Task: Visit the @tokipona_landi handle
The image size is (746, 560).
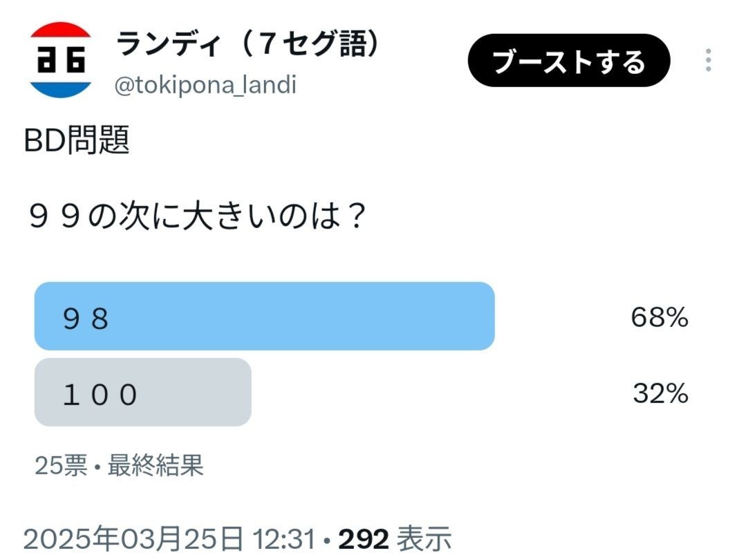Action: point(205,86)
